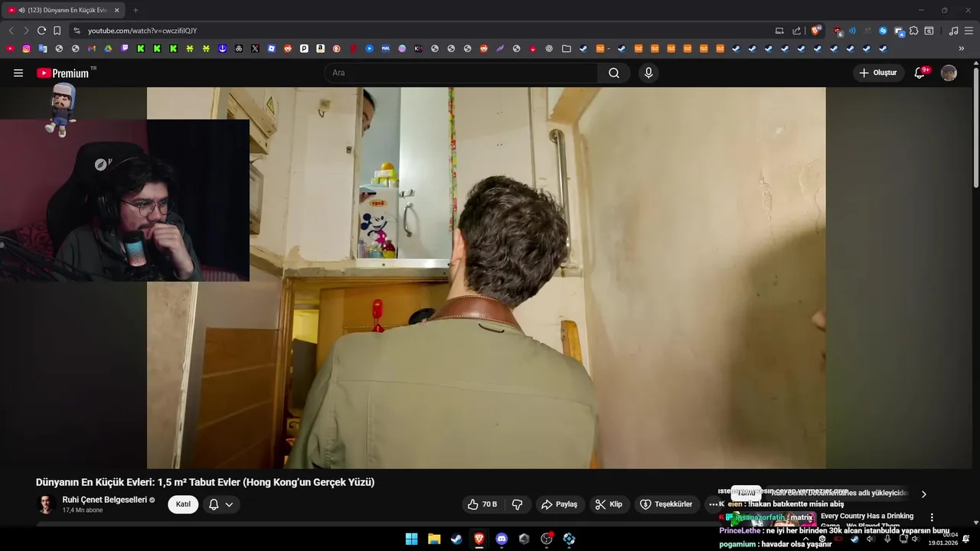980x551 pixels.
Task: Open options for Every Country Has a Drinking video
Action: point(932,517)
